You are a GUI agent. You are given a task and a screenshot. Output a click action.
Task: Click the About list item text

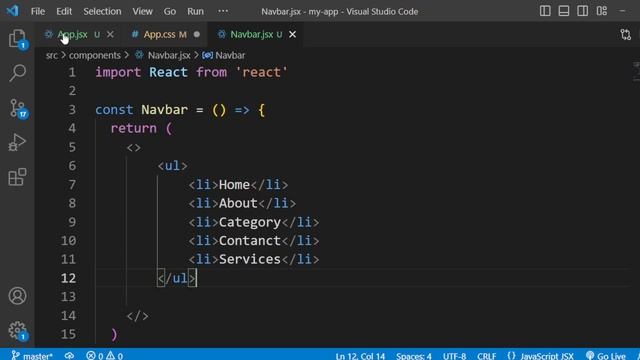pos(238,203)
